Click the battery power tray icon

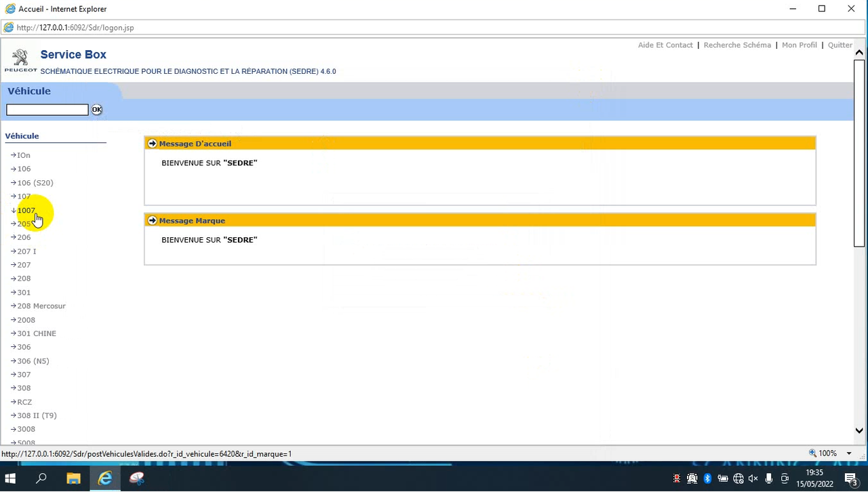pyautogui.click(x=723, y=478)
